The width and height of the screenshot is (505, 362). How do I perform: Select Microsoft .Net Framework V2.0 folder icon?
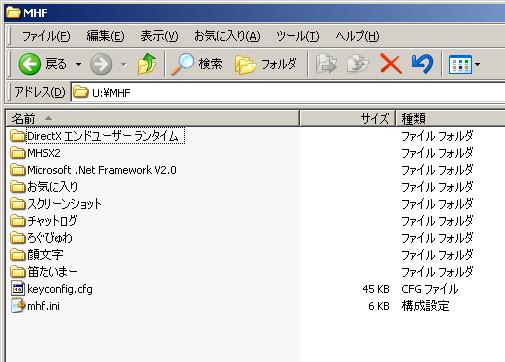(18, 170)
